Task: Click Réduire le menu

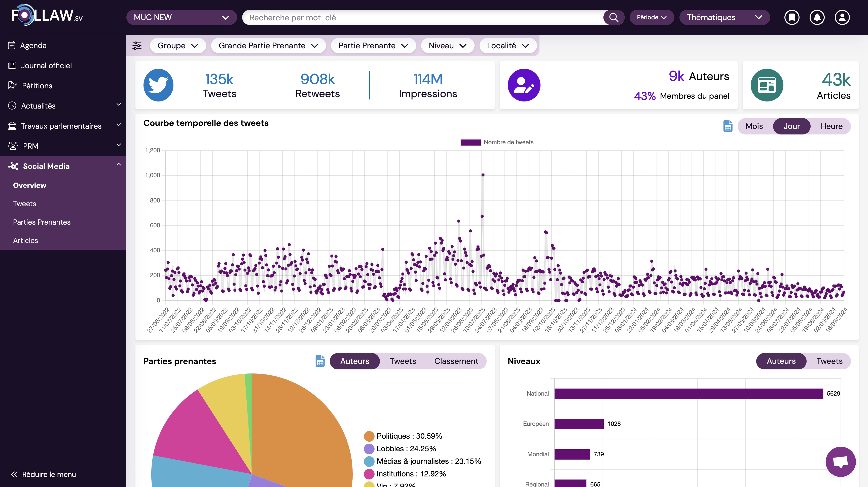Action: coord(49,474)
